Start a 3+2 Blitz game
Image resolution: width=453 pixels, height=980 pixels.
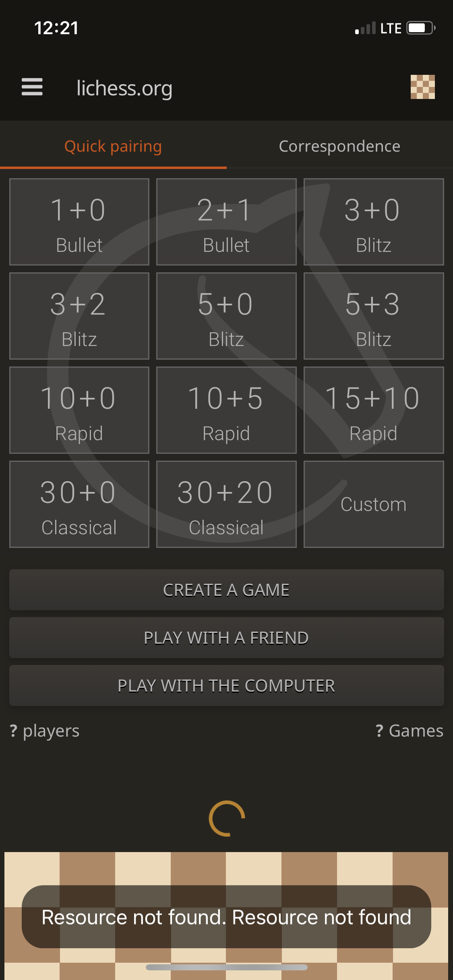pos(79,316)
